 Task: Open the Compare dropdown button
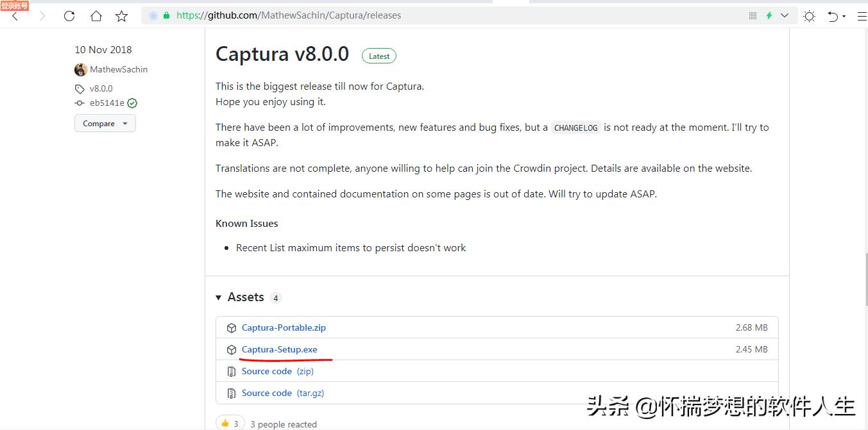pyautogui.click(x=105, y=123)
